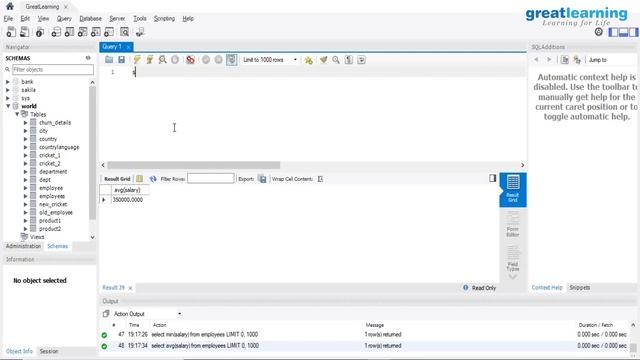Open the File menu
The height and width of the screenshot is (360, 640).
[8, 18]
